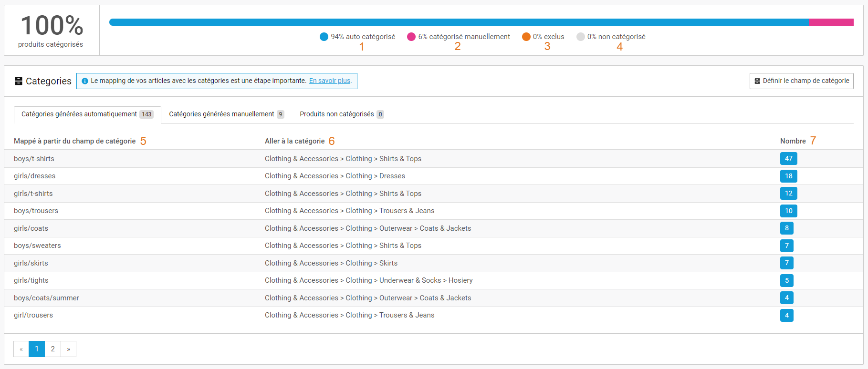This screenshot has height=369, width=868.
Task: Select pagination page 1
Action: click(37, 349)
